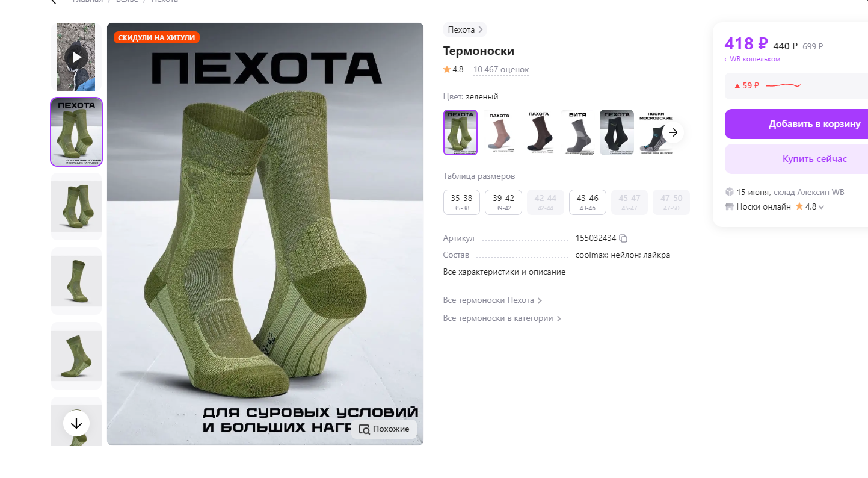Select size 35-38
This screenshot has width=868, height=478.
[x=461, y=202]
